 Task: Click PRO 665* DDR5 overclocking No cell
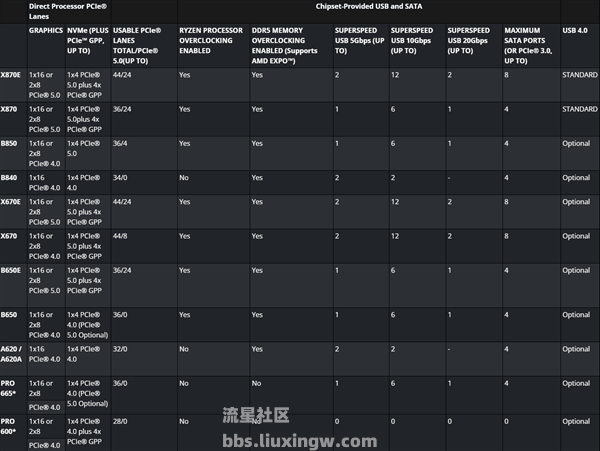click(256, 383)
